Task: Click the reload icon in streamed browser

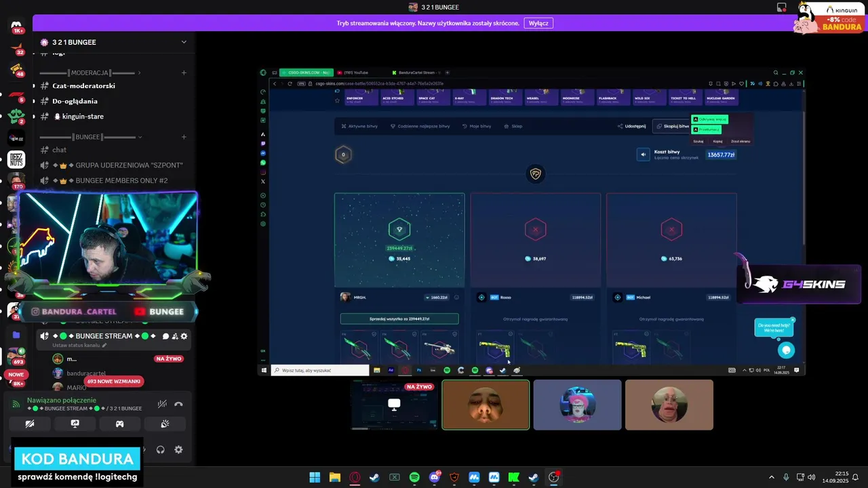Action: [290, 83]
